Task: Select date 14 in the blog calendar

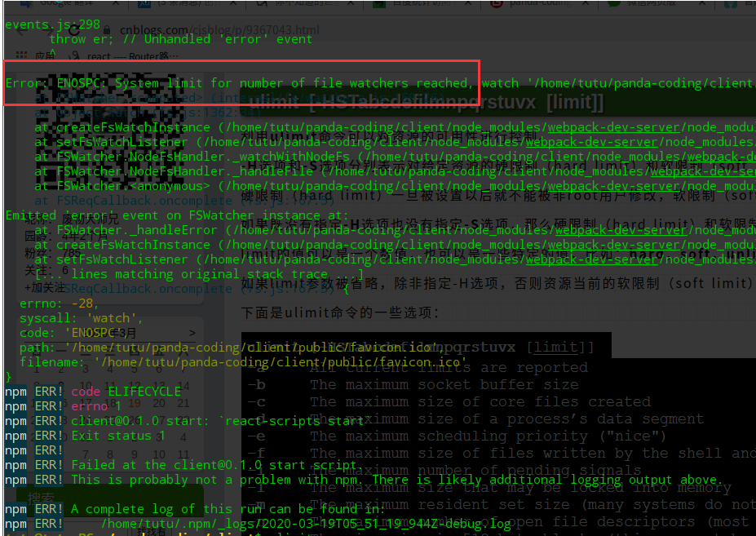Action: click(183, 386)
